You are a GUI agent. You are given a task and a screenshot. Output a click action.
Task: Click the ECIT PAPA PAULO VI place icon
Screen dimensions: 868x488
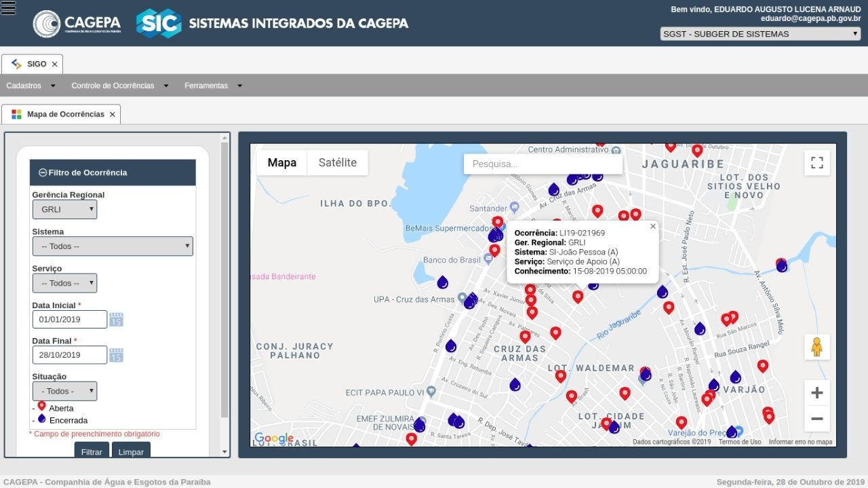430,392
